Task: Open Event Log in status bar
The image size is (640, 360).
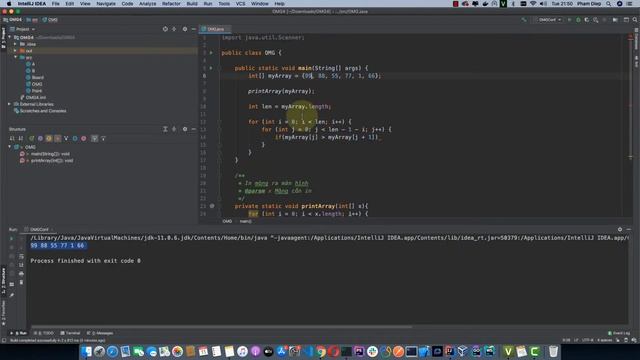Action: 619,333
